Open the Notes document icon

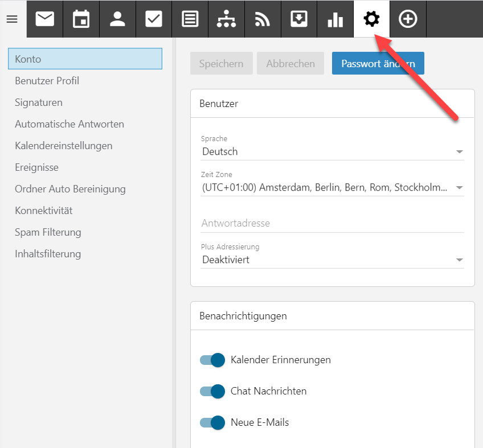coord(190,19)
